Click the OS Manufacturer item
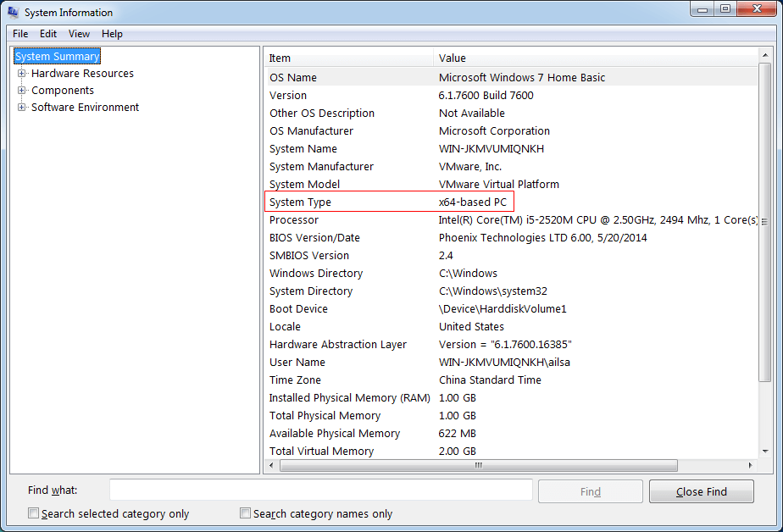Screen dimensions: 783x532 point(311,131)
